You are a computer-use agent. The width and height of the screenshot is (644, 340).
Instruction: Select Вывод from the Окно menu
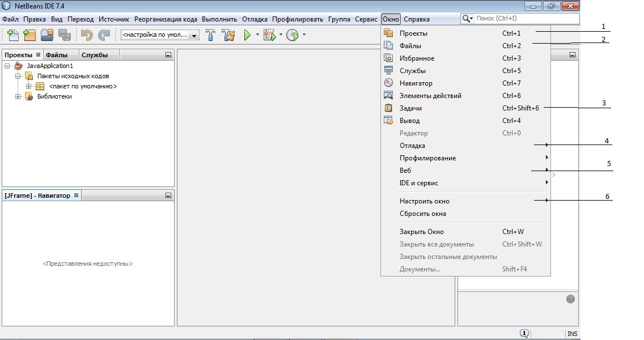(x=466, y=121)
